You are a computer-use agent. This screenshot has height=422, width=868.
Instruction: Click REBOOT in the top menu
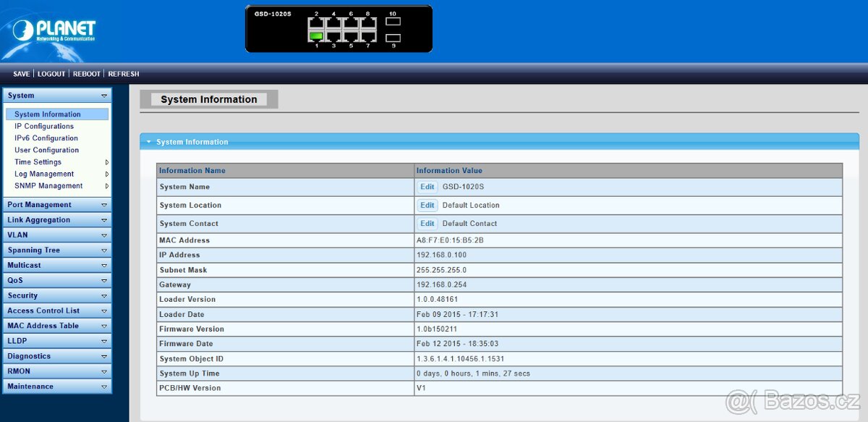tap(86, 73)
